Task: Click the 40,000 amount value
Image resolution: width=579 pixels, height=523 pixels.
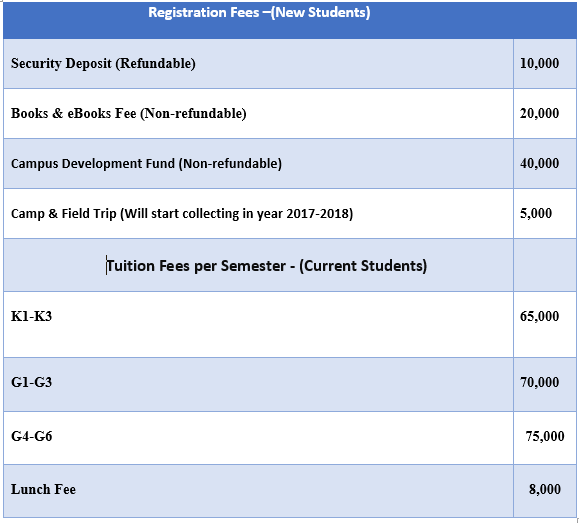Action: 539,163
